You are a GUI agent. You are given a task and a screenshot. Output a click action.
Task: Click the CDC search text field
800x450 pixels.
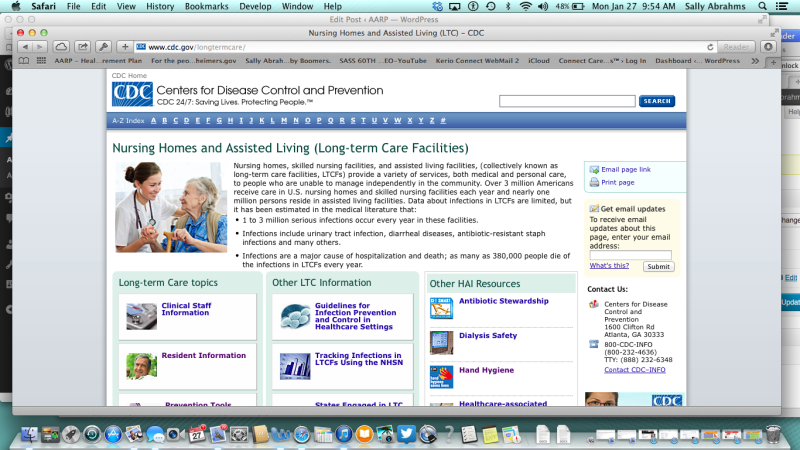click(567, 101)
